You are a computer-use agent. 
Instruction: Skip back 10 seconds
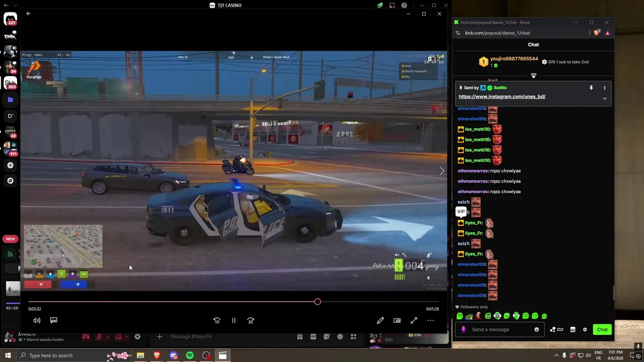pyautogui.click(x=217, y=320)
